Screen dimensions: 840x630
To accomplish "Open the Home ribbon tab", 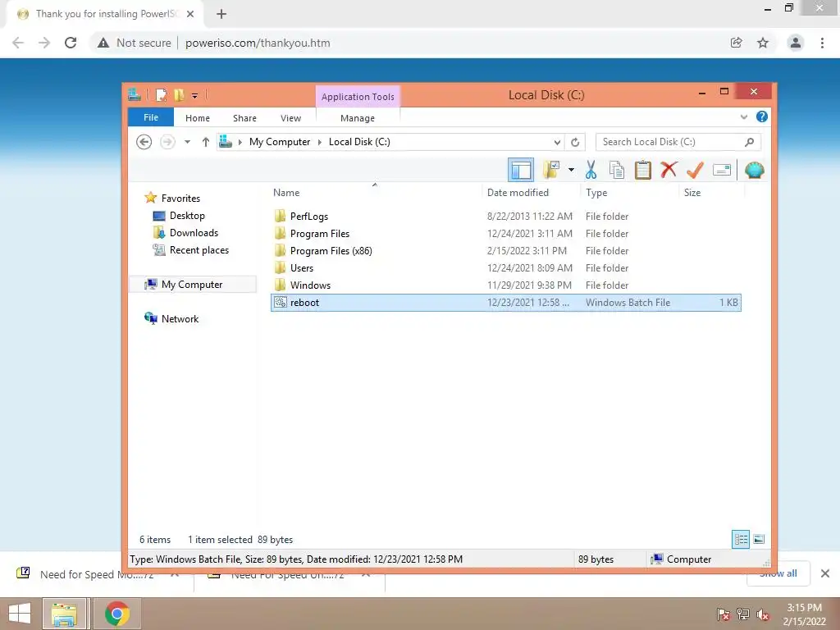I will pos(198,118).
